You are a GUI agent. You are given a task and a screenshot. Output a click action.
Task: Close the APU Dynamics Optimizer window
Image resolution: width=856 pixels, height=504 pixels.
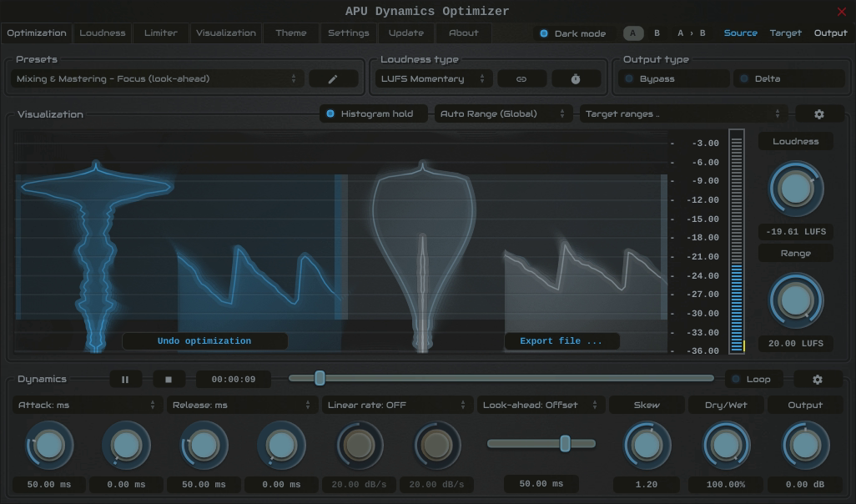click(x=841, y=12)
